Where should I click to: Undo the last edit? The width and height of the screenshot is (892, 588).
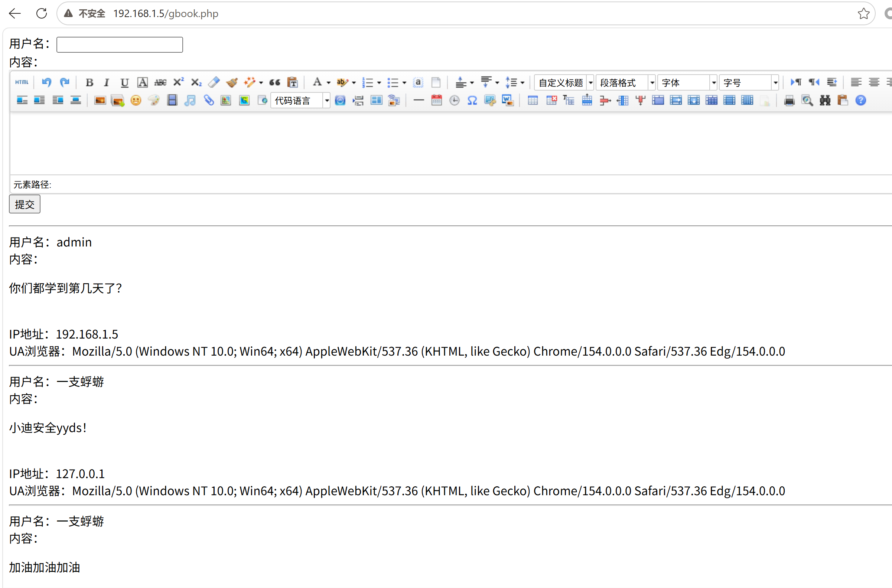click(46, 82)
